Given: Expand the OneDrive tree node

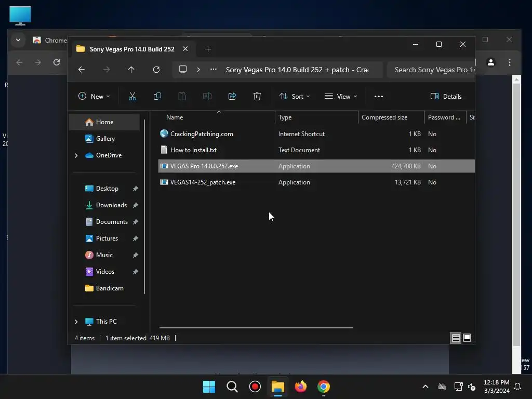Looking at the screenshot, I should click(76, 155).
